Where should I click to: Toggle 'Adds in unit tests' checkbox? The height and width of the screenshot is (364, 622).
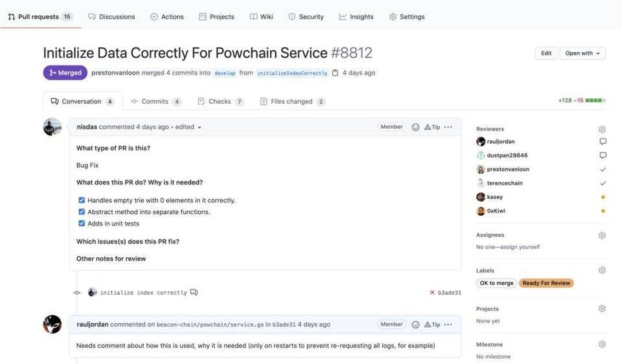coord(82,223)
